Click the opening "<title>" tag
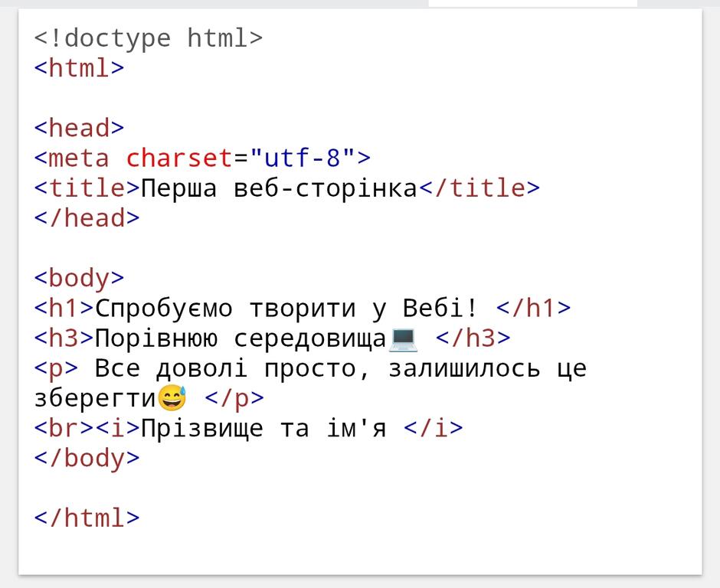The height and width of the screenshot is (588, 720). pyautogui.click(x=87, y=188)
